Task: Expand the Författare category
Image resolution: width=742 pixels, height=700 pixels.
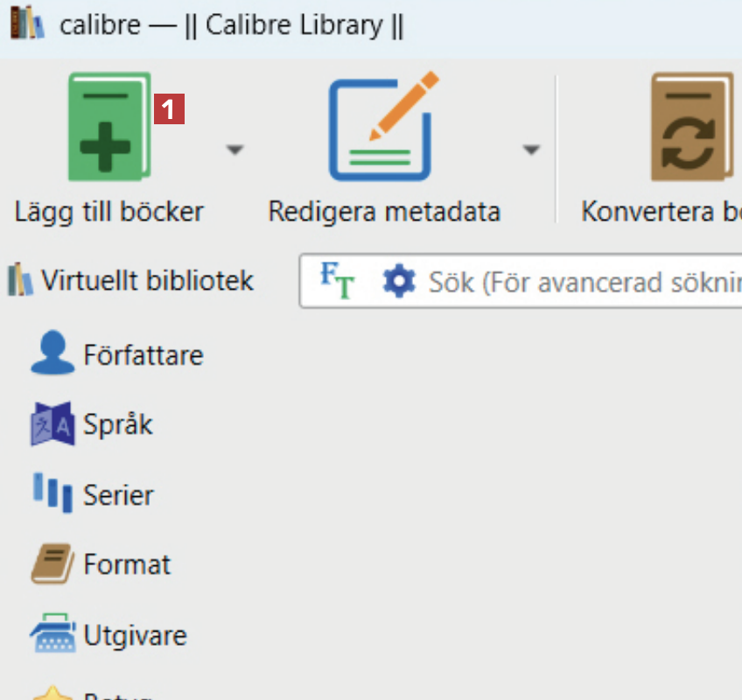Action: click(x=143, y=355)
